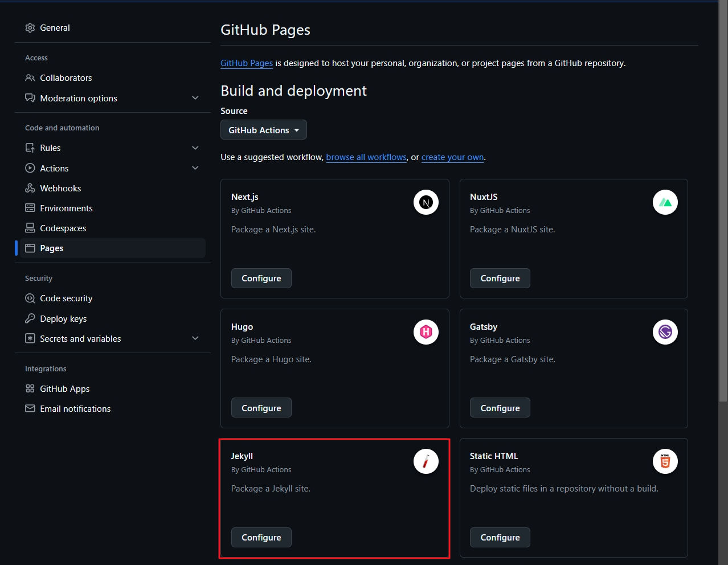The height and width of the screenshot is (565, 728).
Task: Click the Codespaces icon
Action: (x=30, y=228)
